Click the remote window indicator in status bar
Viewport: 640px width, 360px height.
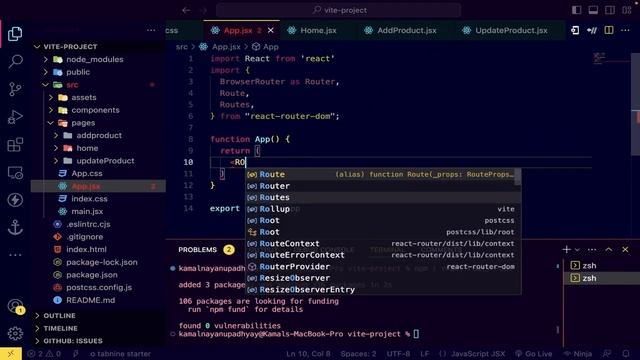pyautogui.click(x=11, y=354)
